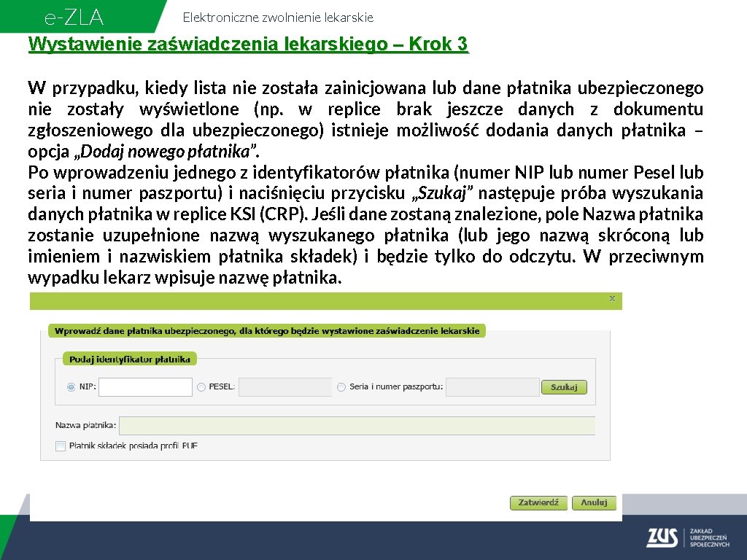Click the Szukaj button
Viewport: 747px width, 560px height.
point(564,387)
